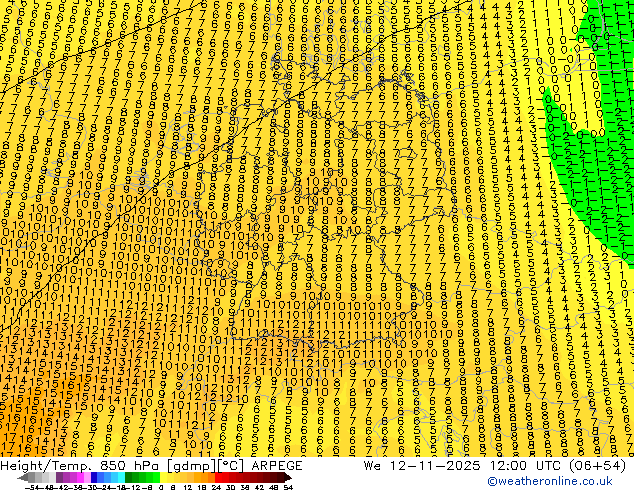The width and height of the screenshot is (634, 490).
Task: Select the 'ARPEGE' model name
Action: (x=277, y=466)
